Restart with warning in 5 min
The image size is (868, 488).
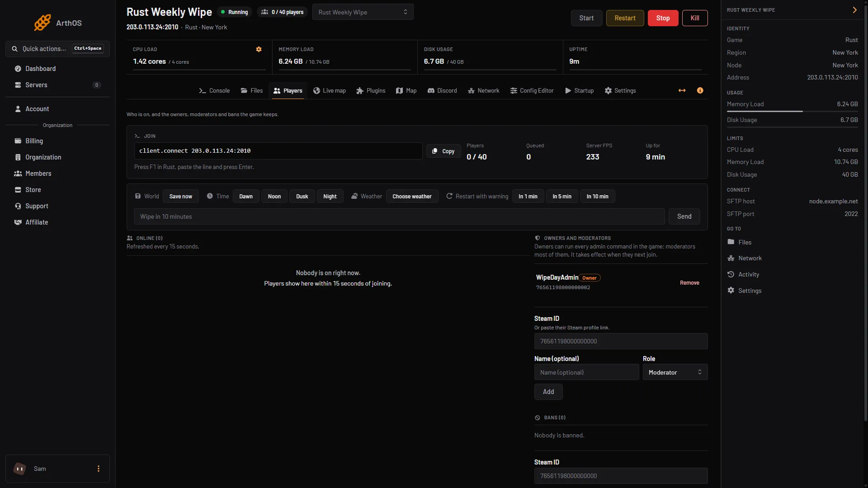click(x=562, y=197)
